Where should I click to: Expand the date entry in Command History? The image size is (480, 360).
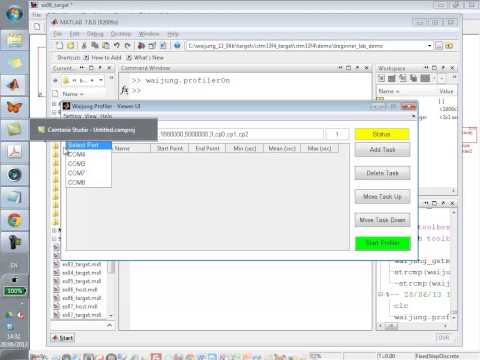[x=381, y=294]
